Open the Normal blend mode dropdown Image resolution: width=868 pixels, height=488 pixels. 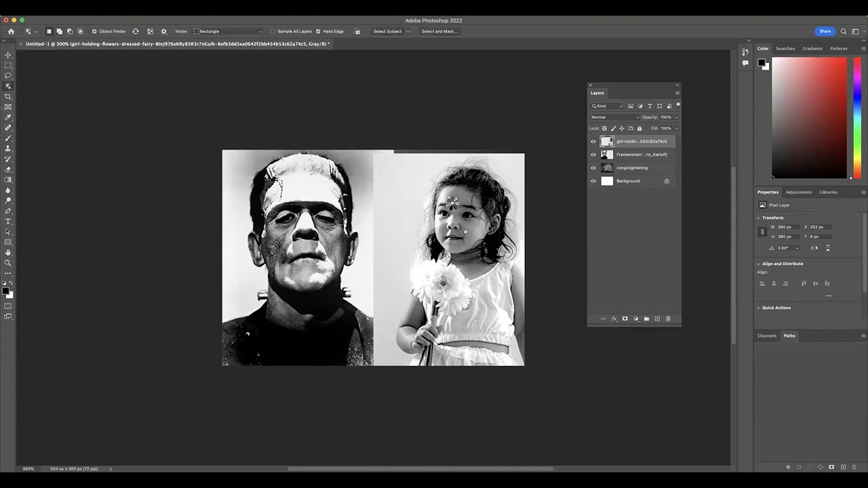(614, 117)
